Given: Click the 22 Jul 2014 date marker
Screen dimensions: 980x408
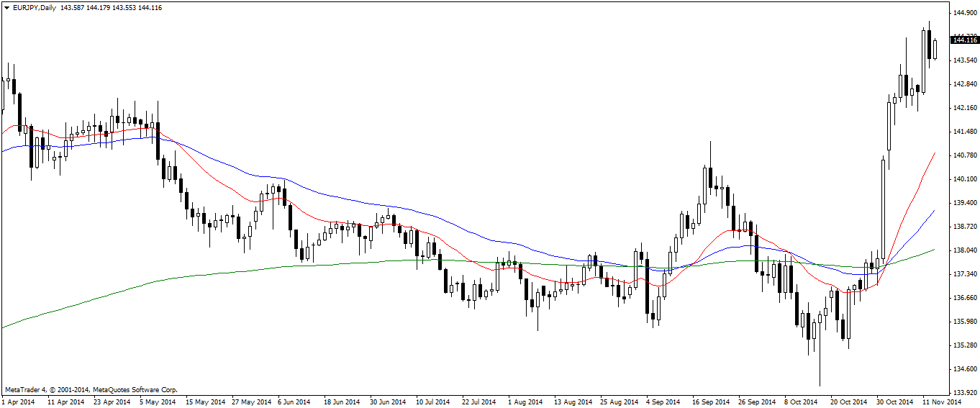Looking at the screenshot, I should click(478, 402).
